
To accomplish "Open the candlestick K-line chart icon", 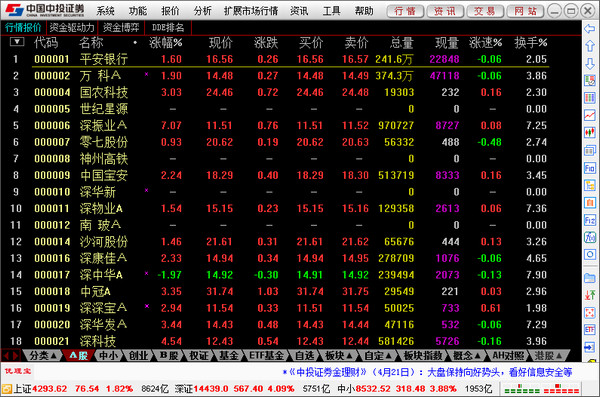I will (590, 132).
